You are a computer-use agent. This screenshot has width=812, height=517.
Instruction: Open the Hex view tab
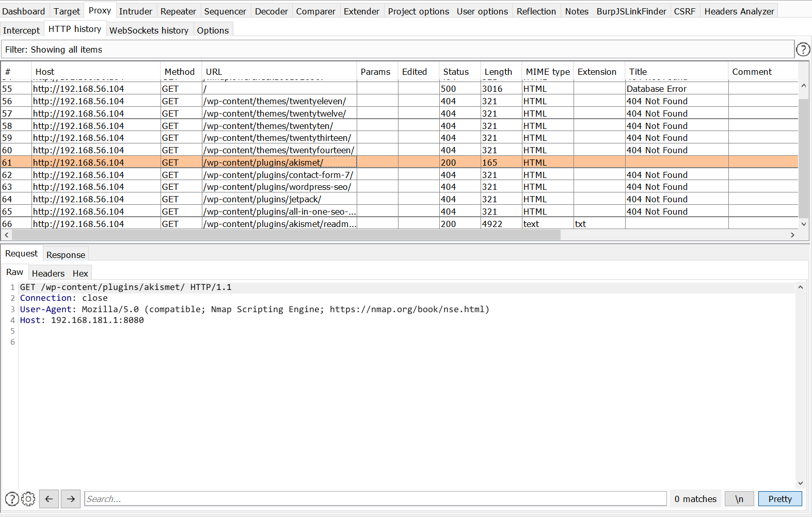80,273
